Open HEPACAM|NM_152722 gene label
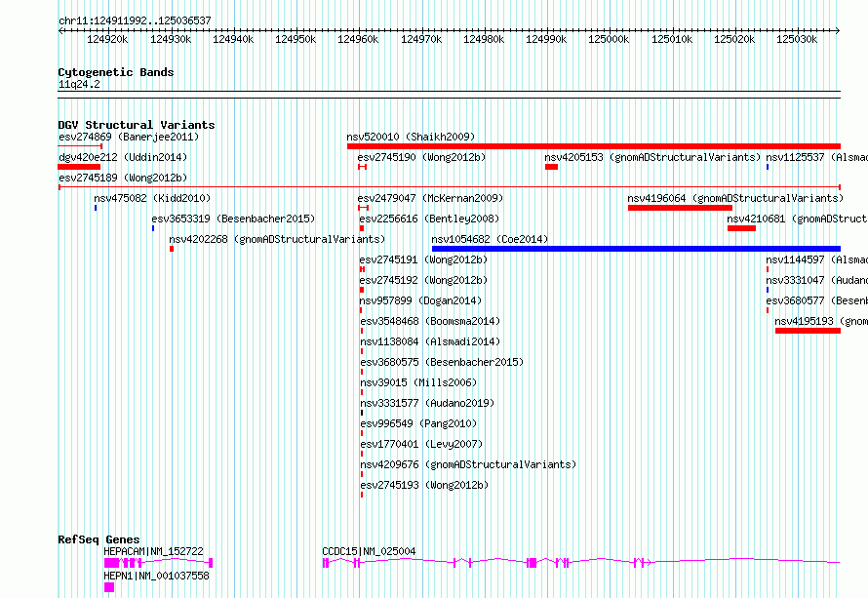 153,551
